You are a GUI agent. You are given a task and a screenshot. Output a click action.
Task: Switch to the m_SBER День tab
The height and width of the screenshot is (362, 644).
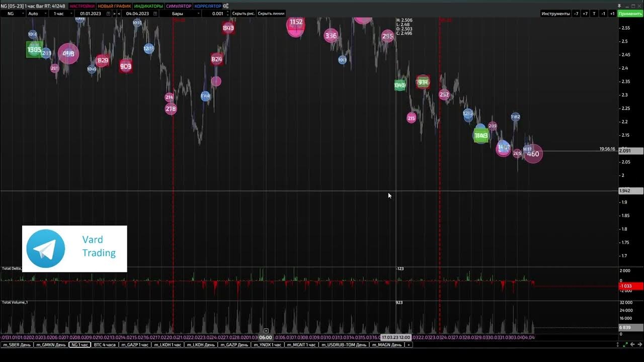click(17, 345)
